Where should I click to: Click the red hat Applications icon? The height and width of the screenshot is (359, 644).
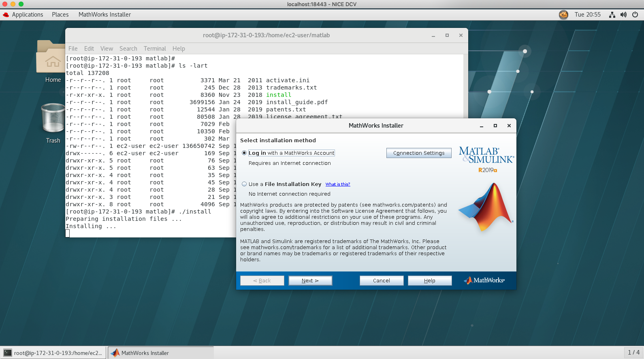pos(6,15)
